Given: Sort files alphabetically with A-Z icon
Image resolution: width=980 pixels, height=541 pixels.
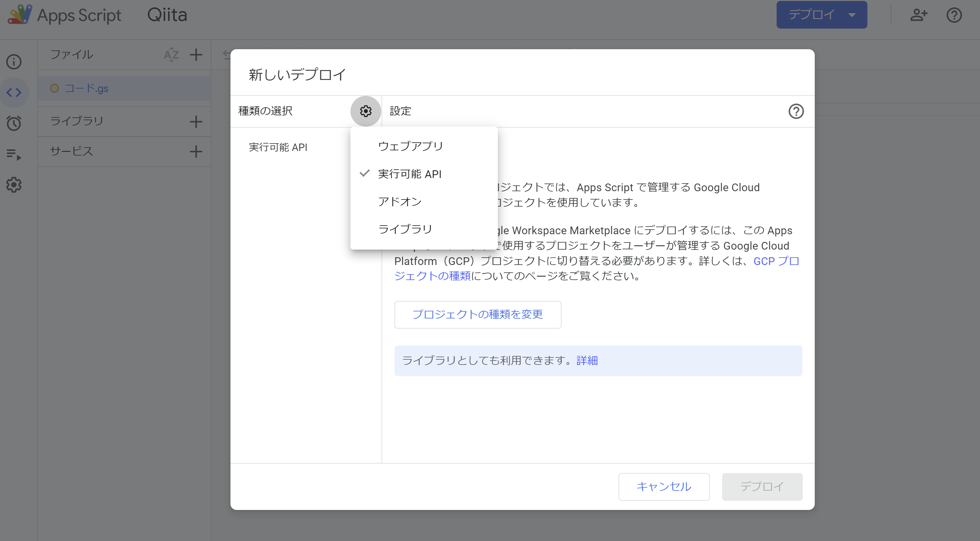Looking at the screenshot, I should 171,55.
